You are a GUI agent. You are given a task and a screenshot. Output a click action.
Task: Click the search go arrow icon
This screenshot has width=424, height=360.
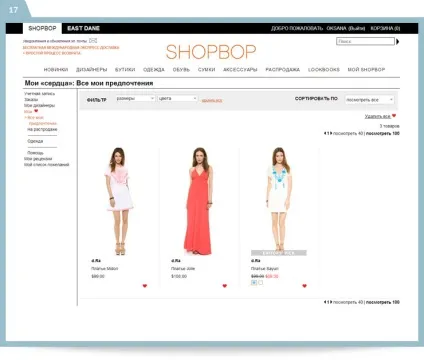[x=397, y=42]
